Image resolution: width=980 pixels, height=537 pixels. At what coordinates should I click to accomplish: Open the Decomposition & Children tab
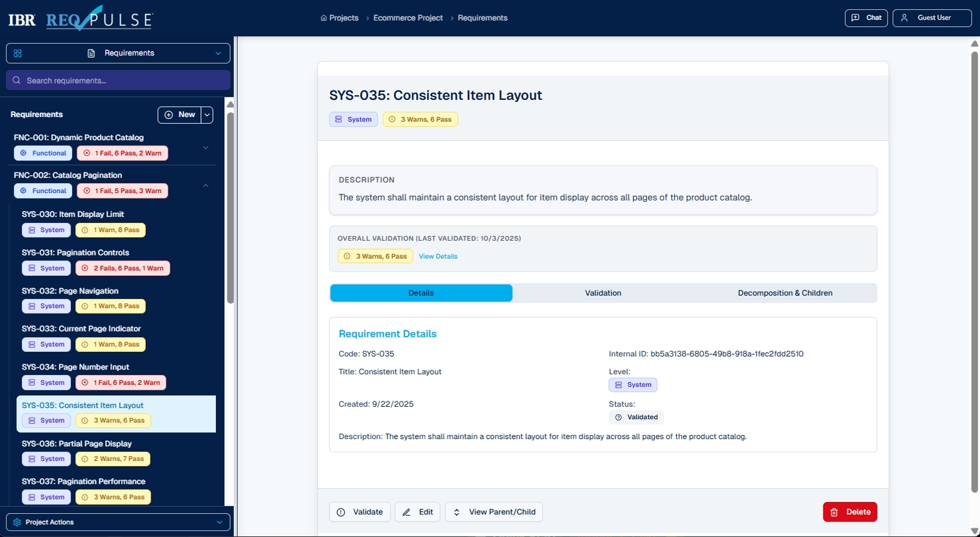click(785, 293)
